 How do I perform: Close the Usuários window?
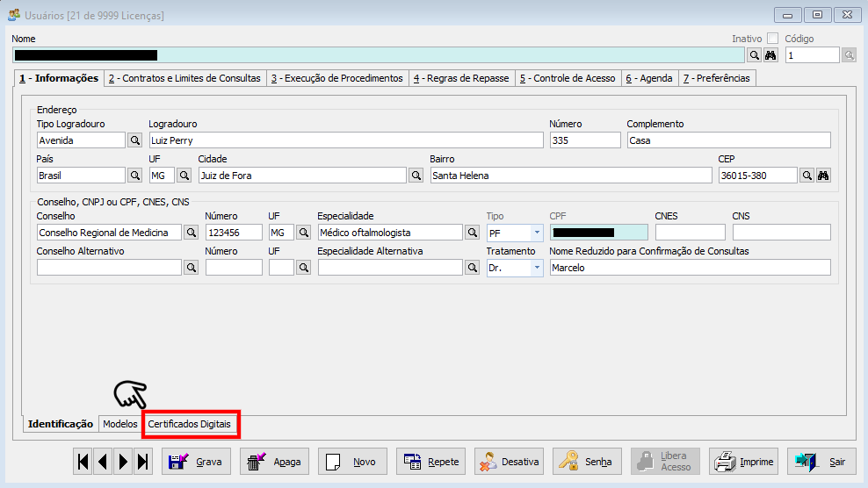[x=847, y=15]
